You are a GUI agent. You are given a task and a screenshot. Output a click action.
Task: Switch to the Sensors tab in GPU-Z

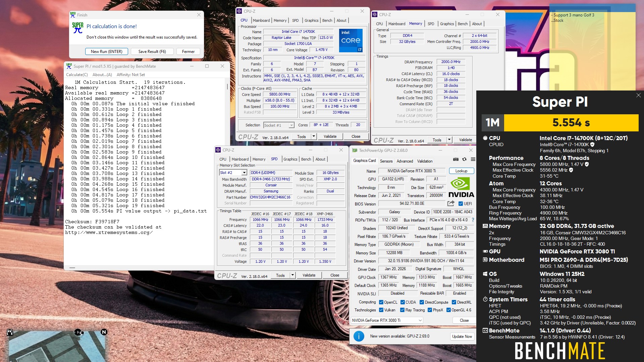click(386, 161)
